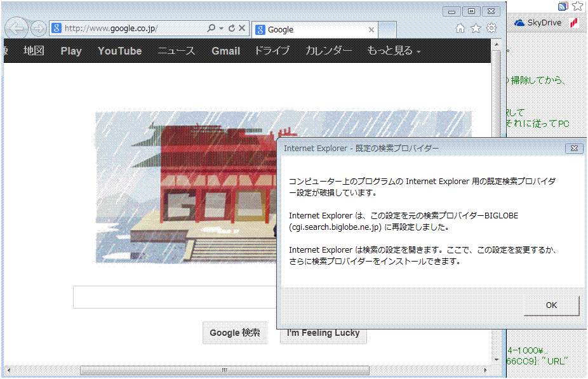This screenshot has height=379, width=588.
Task: Click the star icon in background window
Action: click(x=578, y=6)
